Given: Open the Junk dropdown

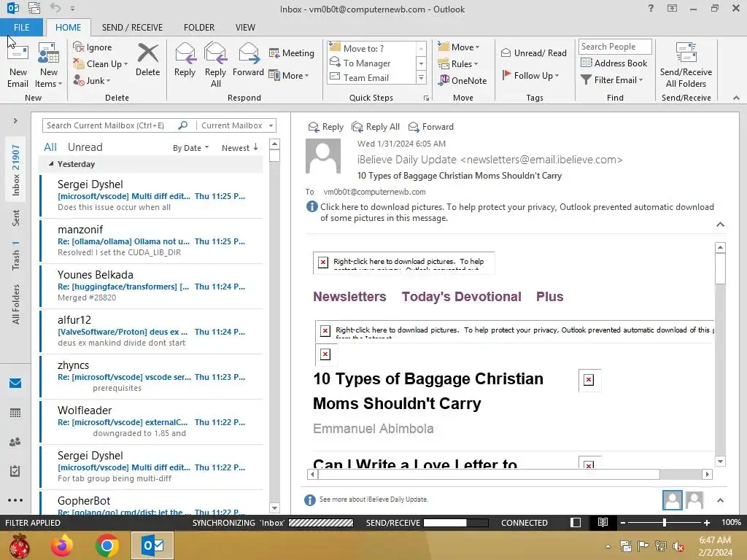Looking at the screenshot, I should click(92, 80).
